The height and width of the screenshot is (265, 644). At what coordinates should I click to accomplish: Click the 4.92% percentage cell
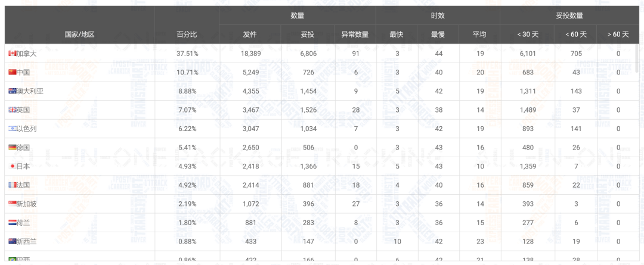pyautogui.click(x=187, y=185)
